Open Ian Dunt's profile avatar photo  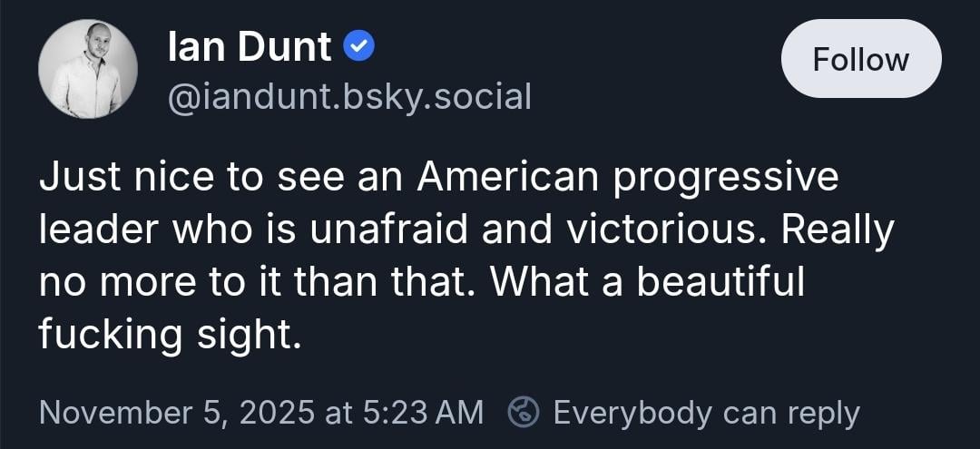88,69
